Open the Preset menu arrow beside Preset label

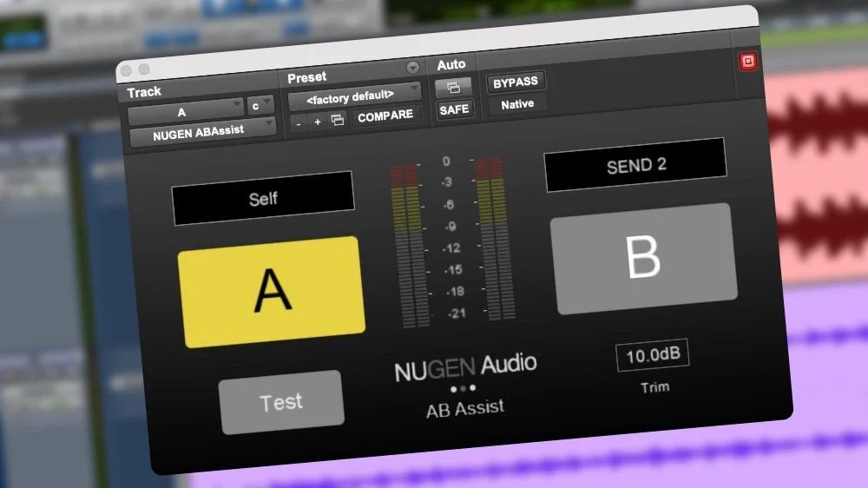coord(412,67)
